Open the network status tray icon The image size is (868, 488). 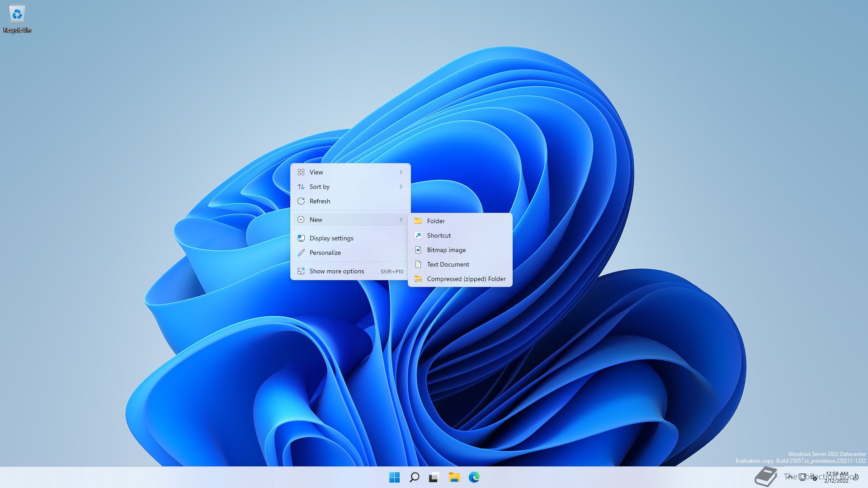click(x=802, y=477)
